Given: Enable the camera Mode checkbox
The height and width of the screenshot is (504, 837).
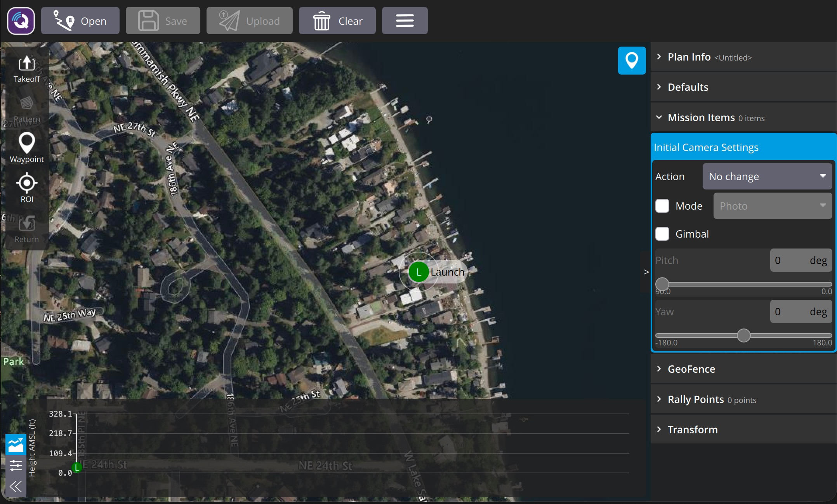Looking at the screenshot, I should click(x=662, y=206).
